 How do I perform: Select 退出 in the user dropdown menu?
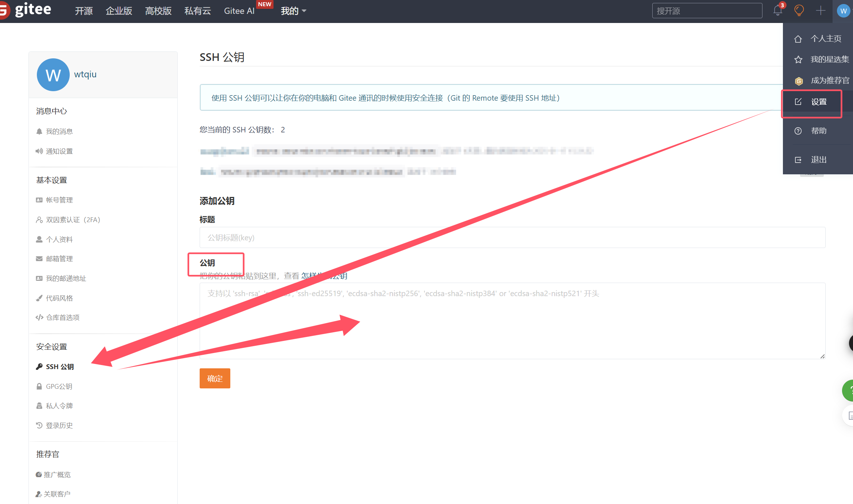[x=818, y=160]
